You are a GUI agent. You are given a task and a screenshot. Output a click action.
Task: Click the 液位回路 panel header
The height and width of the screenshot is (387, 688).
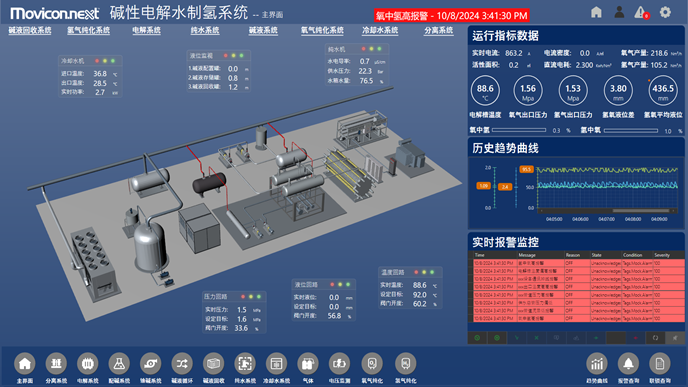324,285
